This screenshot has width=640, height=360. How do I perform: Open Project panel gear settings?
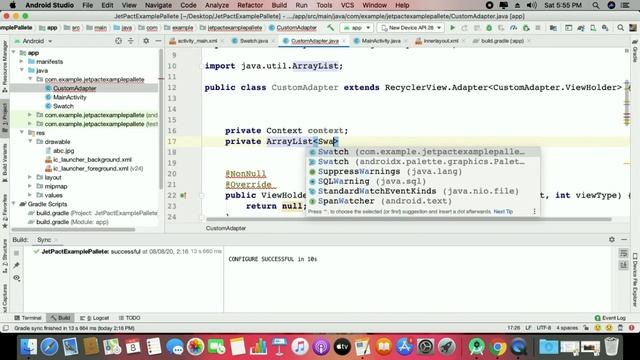(146, 41)
